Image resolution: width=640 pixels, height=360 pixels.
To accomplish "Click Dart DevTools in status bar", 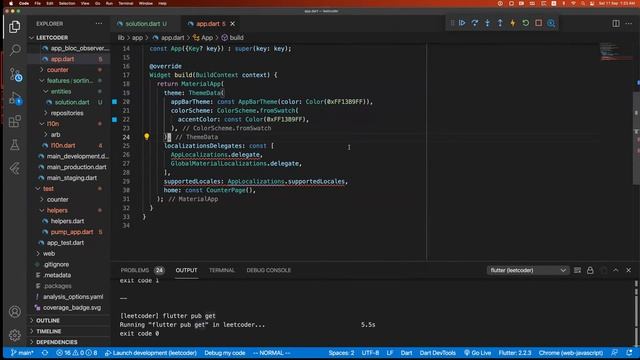I will coord(438,353).
